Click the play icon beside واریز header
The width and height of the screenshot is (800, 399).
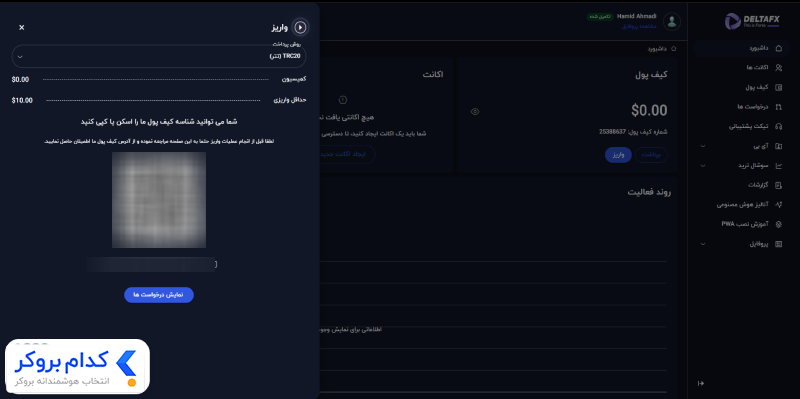300,27
